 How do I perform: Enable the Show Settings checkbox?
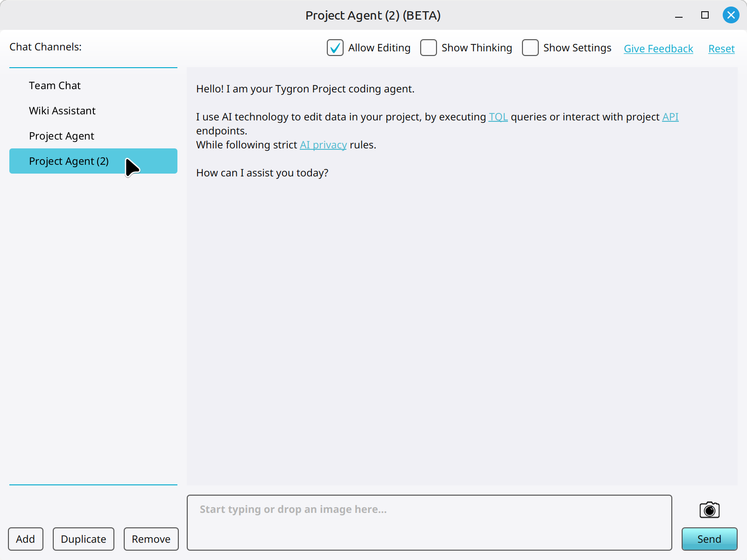530,48
